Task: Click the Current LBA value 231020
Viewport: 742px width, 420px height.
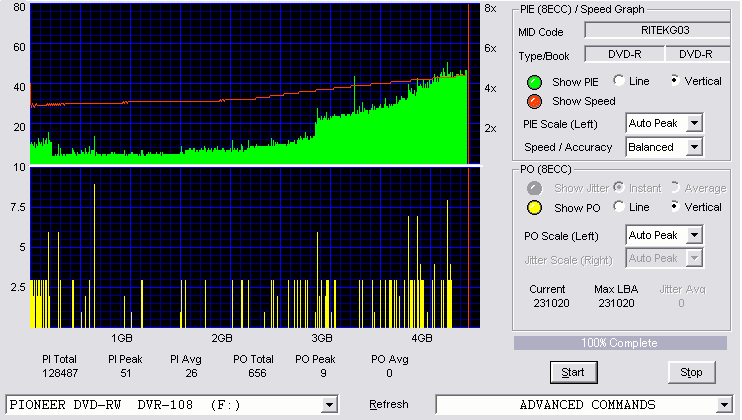Action: point(551,303)
